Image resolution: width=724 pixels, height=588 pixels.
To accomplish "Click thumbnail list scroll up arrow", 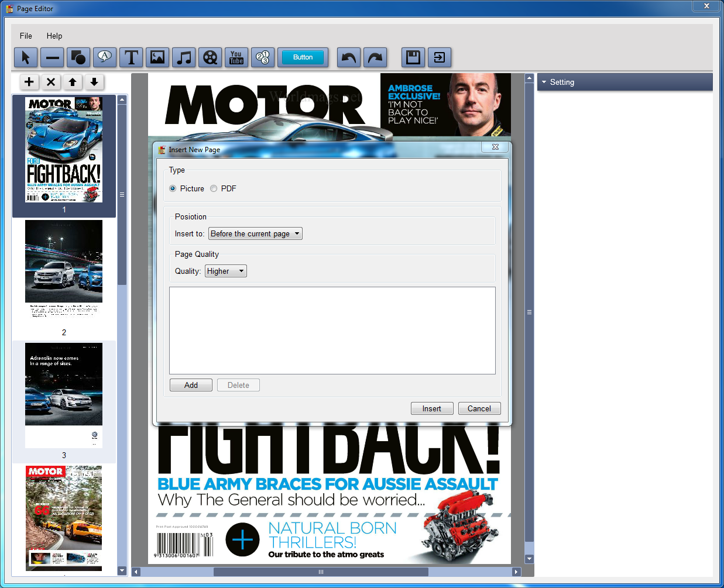I will (x=122, y=100).
